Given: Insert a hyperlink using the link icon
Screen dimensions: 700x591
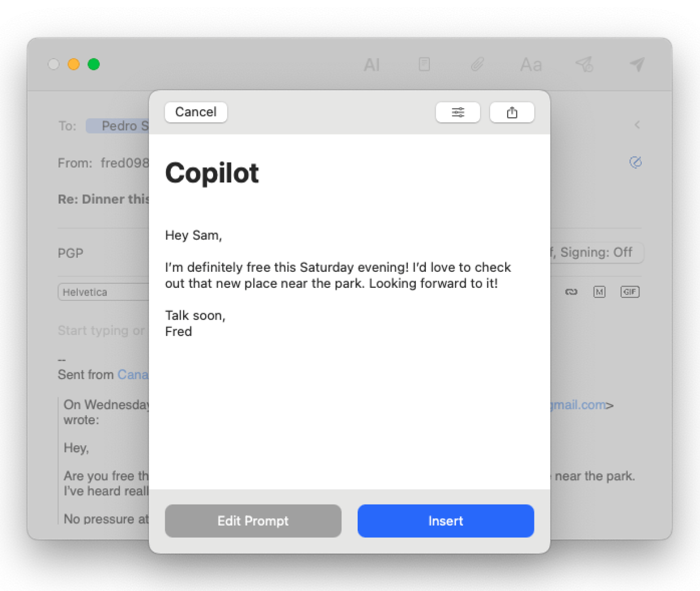Looking at the screenshot, I should (x=572, y=292).
